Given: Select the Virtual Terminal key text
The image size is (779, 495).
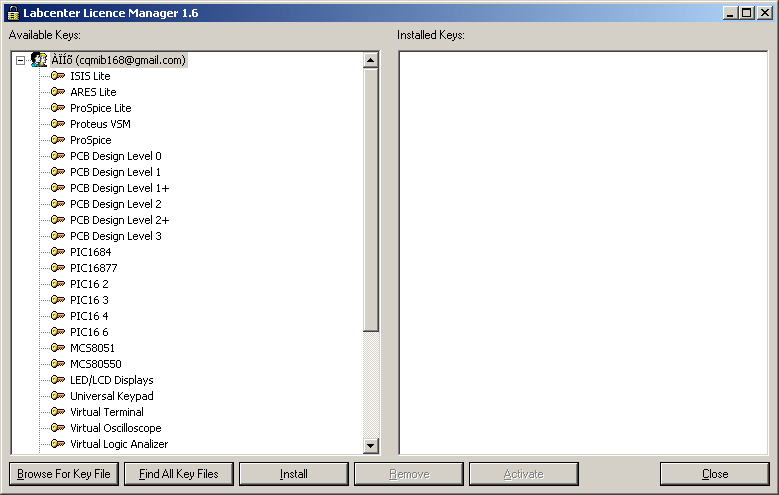Looking at the screenshot, I should [106, 412].
